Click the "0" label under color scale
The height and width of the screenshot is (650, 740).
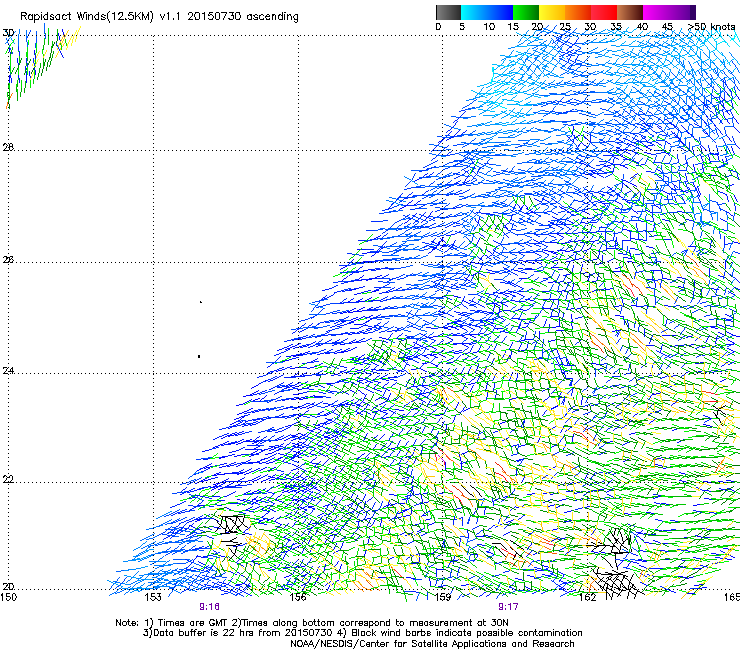pyautogui.click(x=438, y=27)
